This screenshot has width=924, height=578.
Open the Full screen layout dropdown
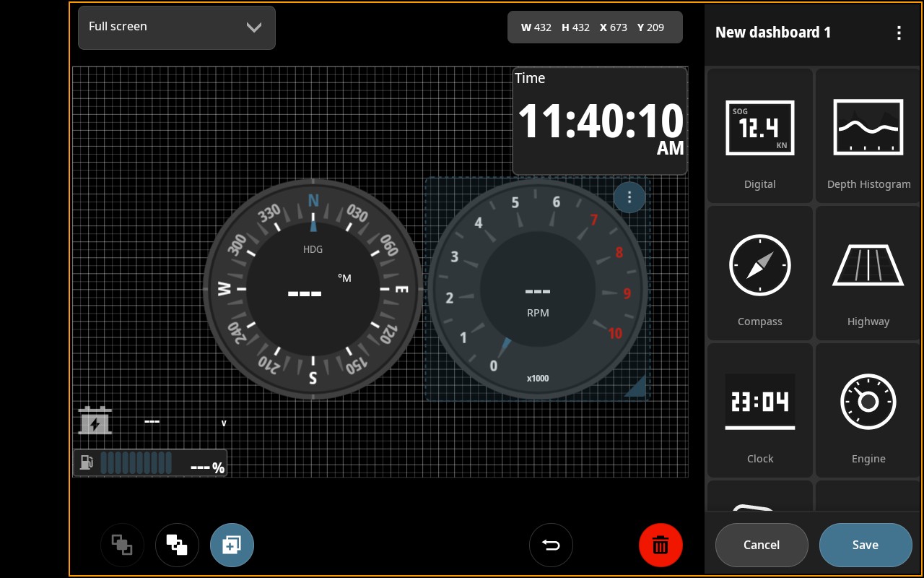pos(176,27)
